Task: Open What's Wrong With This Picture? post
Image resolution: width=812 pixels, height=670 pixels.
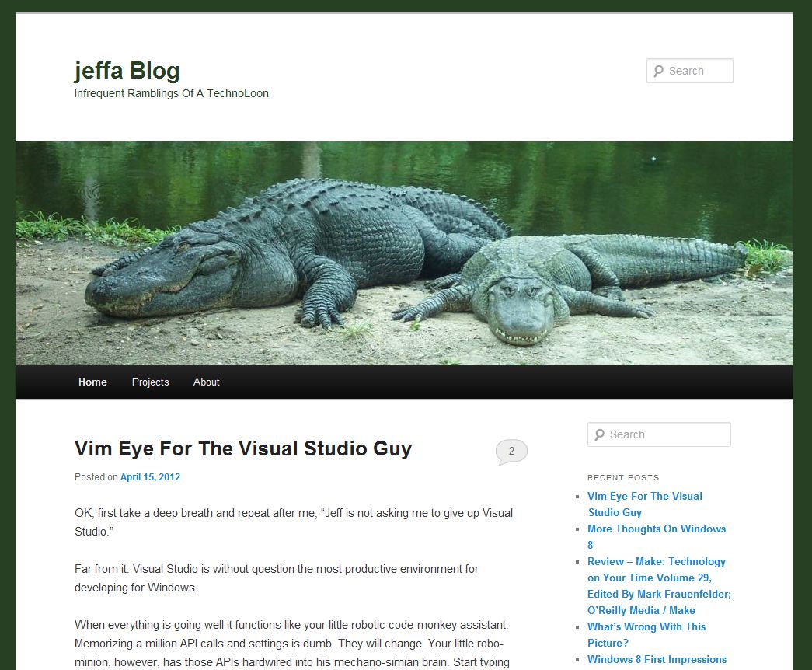Action: [x=646, y=635]
